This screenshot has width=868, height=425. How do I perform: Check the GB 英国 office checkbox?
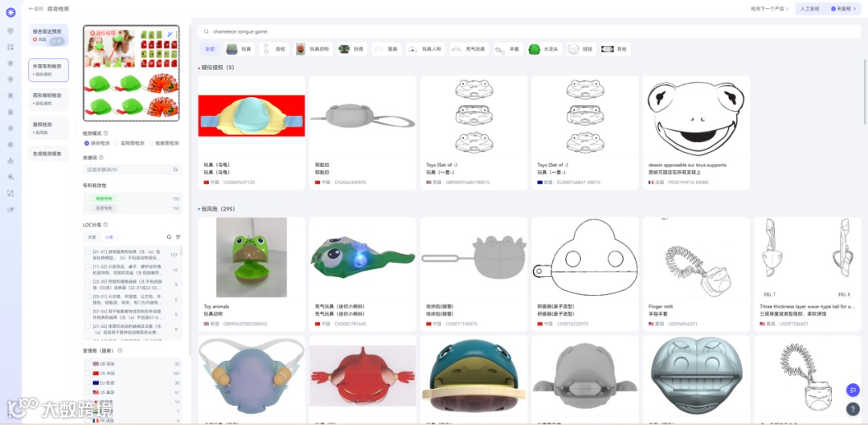coord(88,364)
